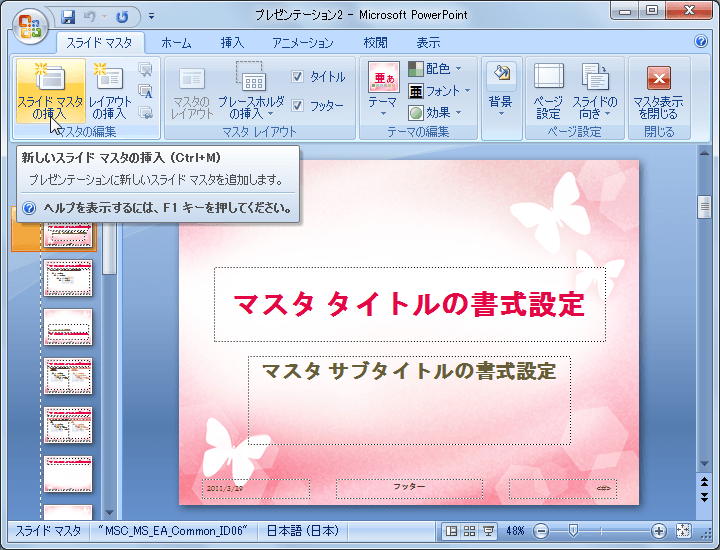
Task: Toggle the タイトル checkbox
Action: (x=298, y=77)
